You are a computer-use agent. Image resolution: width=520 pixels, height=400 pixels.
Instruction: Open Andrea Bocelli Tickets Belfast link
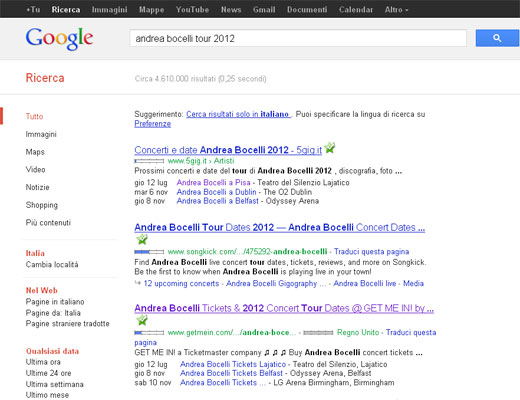[231, 373]
